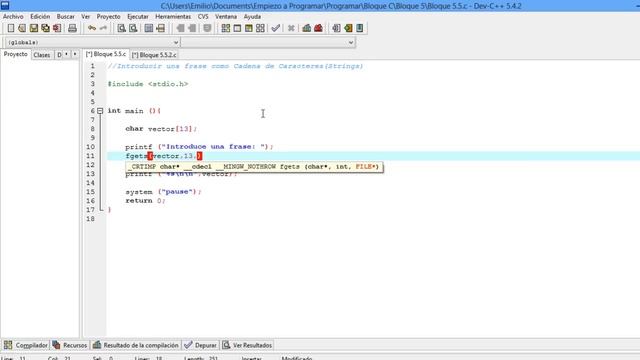
Task: Click the Go to line toolbar icon
Action: 160,28
